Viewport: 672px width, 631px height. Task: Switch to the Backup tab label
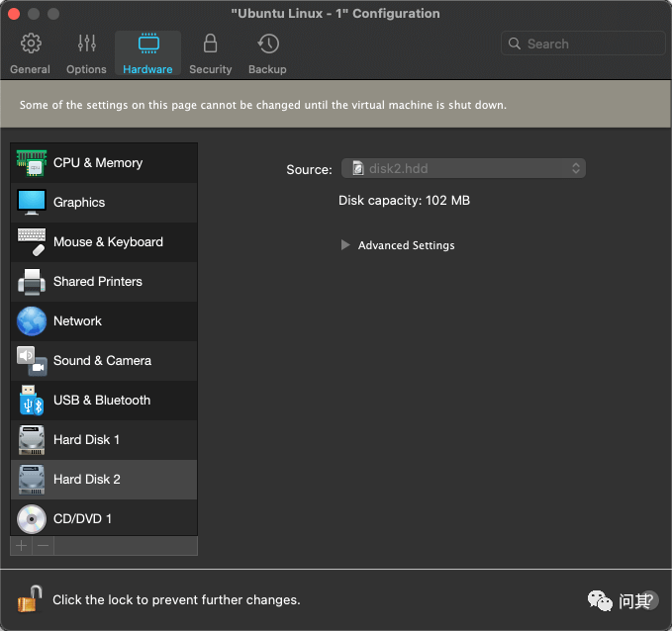click(x=267, y=69)
